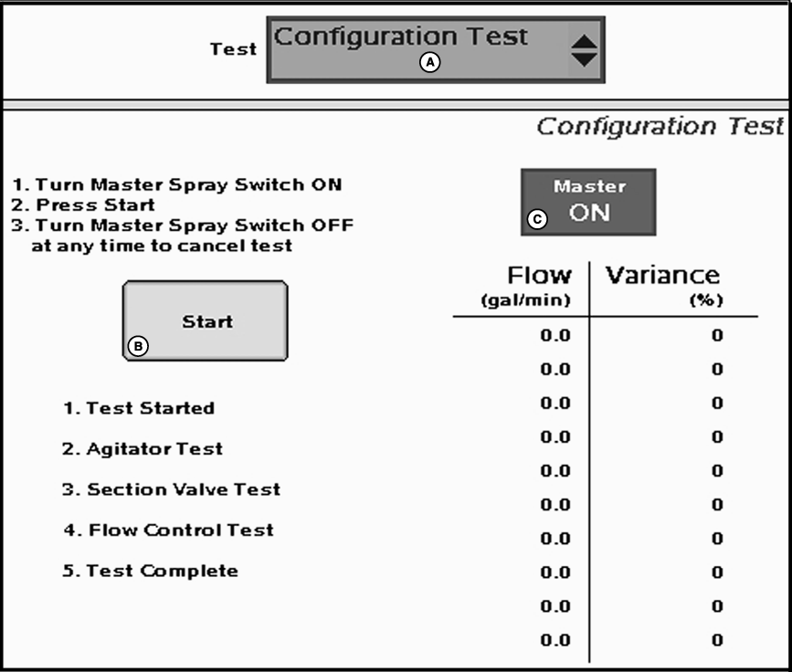Click the circled C callout marker
This screenshot has width=792, height=672.
click(x=539, y=219)
